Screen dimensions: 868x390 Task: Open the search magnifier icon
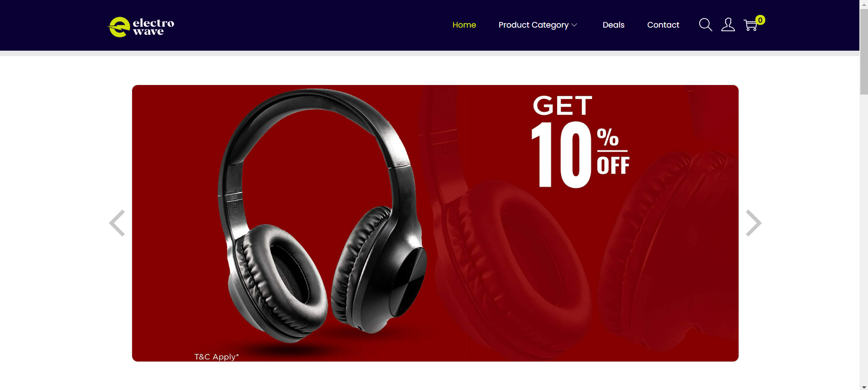coord(706,25)
